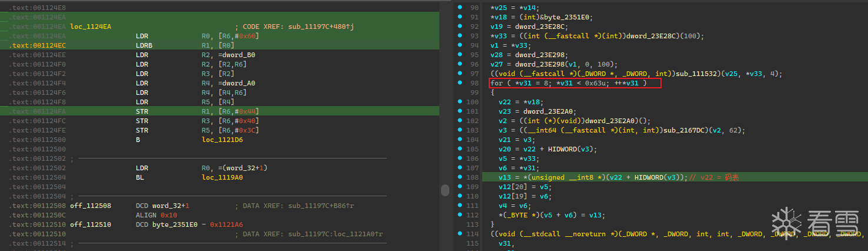Click v21 = v3 statement

tap(516, 140)
